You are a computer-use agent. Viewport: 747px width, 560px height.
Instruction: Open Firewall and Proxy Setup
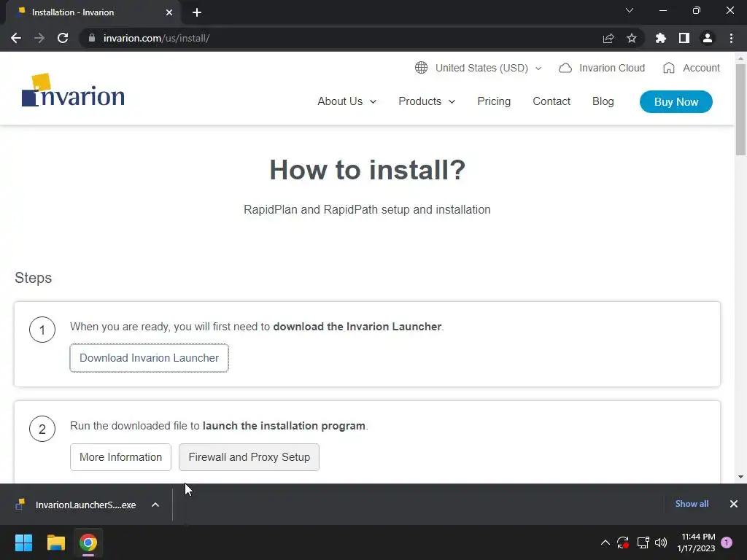tap(249, 457)
